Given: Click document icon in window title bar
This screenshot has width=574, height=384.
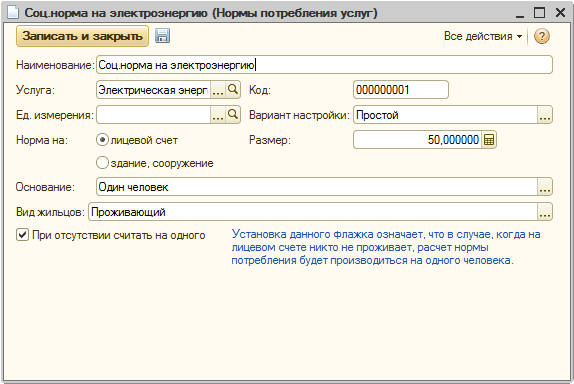Looking at the screenshot, I should 13,13.
